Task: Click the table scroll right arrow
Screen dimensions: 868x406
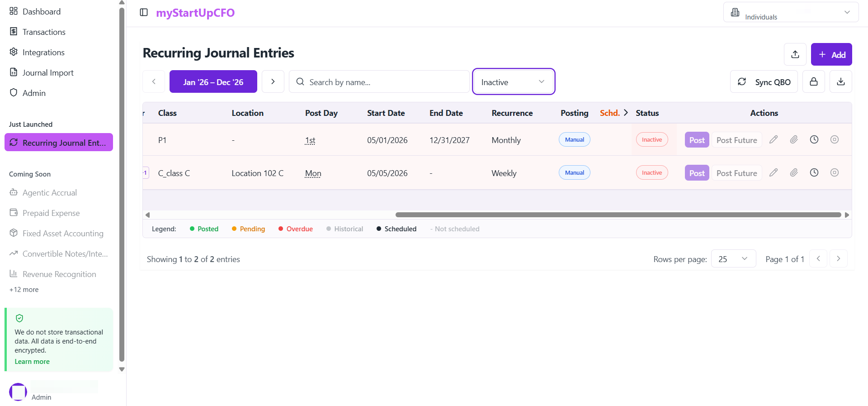Action: [x=847, y=215]
